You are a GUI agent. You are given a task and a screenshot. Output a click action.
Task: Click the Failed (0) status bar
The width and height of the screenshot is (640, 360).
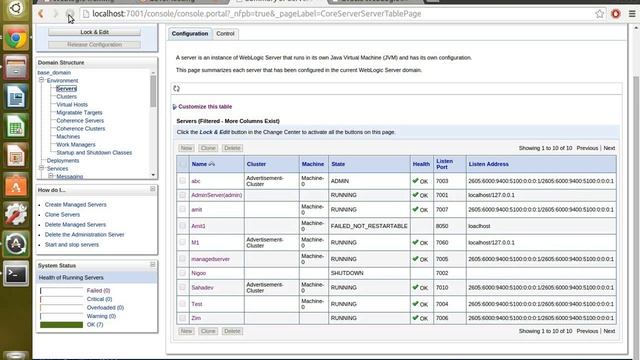[61, 291]
